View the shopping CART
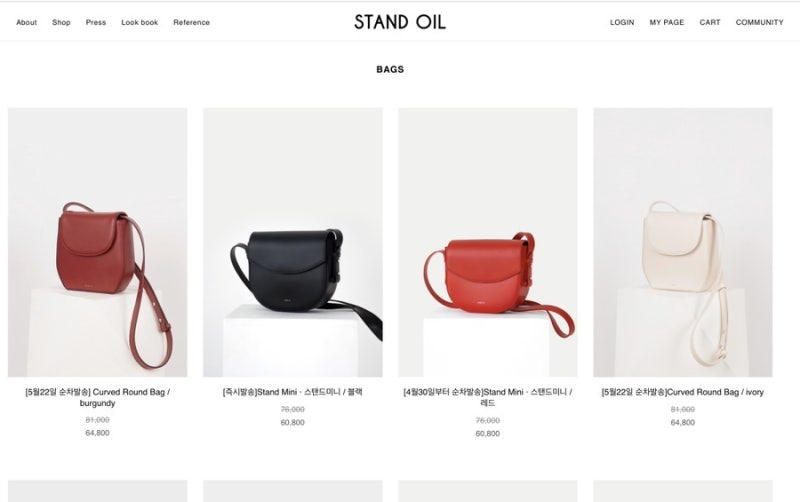Viewport: 800px width, 502px height. tap(710, 22)
